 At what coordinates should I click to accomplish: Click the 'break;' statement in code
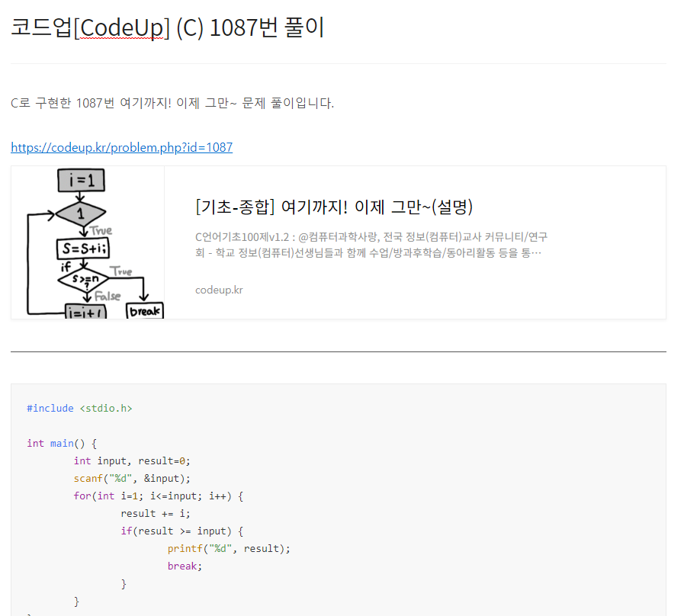185,566
